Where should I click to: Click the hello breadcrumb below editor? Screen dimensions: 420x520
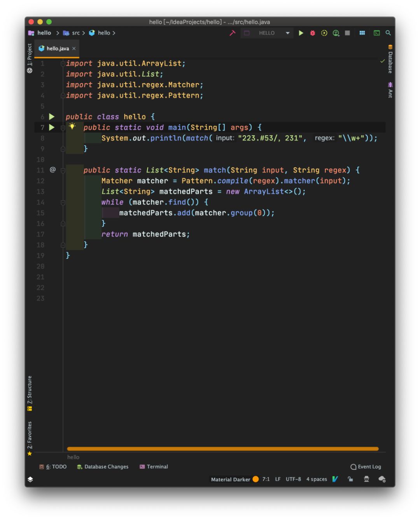[73, 457]
